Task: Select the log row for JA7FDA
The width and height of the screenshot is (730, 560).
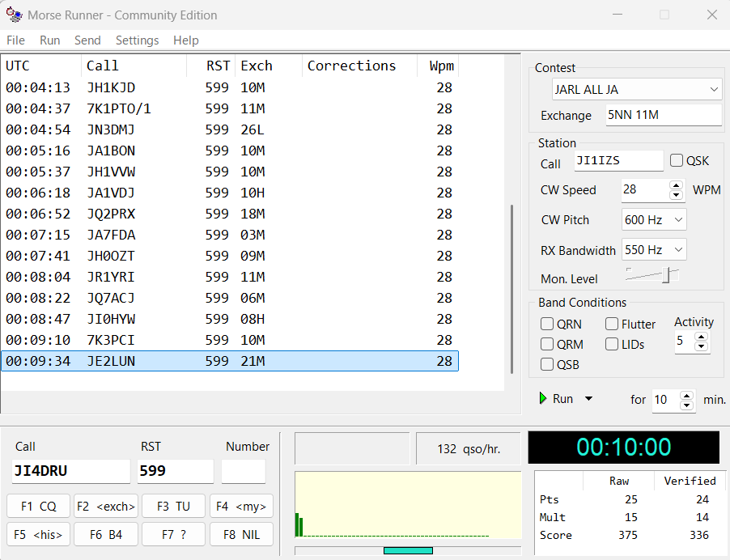Action: (x=230, y=235)
